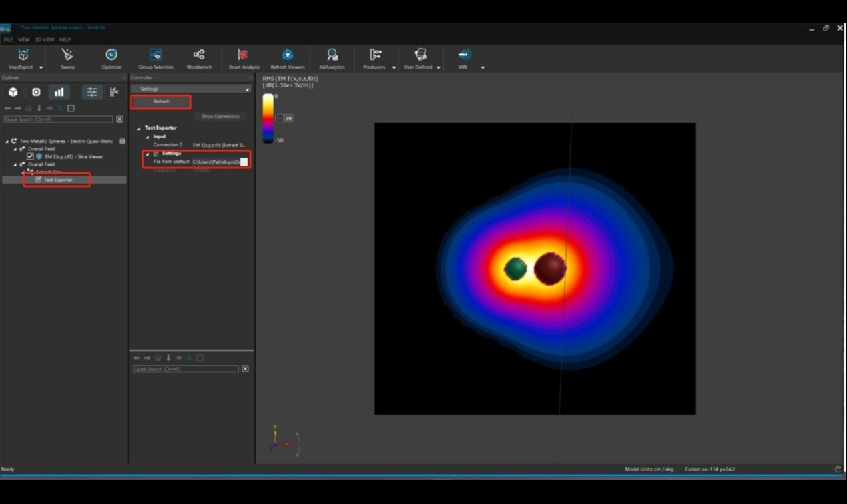
Task: Open the Producers dropdown arrow
Action: pyautogui.click(x=394, y=67)
